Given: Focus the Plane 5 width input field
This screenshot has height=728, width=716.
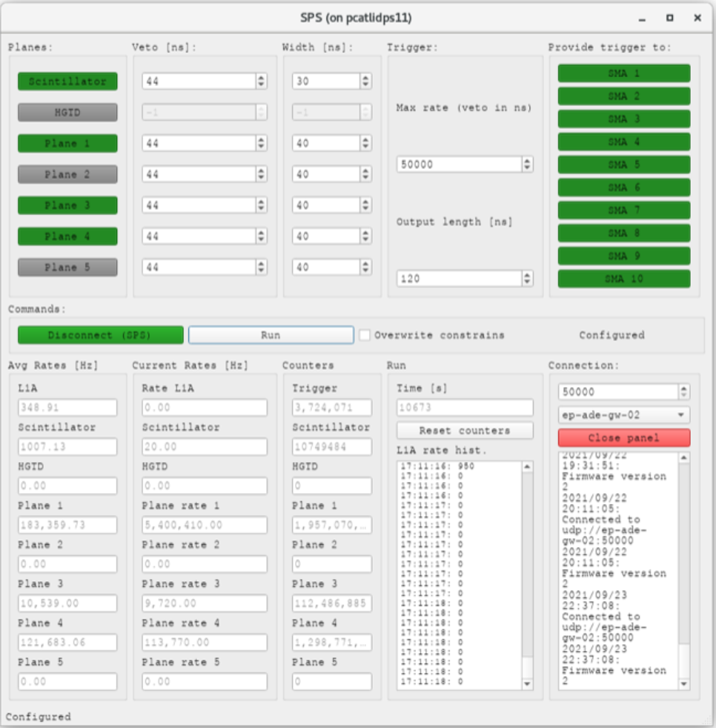Looking at the screenshot, I should click(326, 268).
